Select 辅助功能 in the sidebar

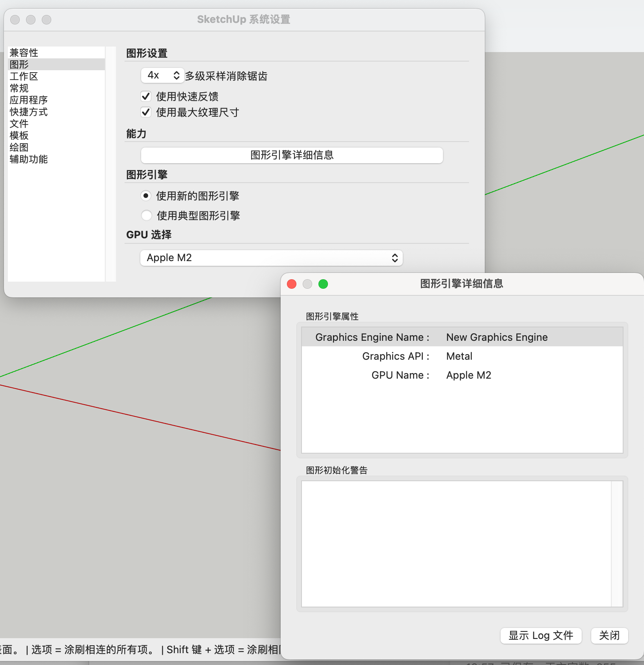coord(29,159)
